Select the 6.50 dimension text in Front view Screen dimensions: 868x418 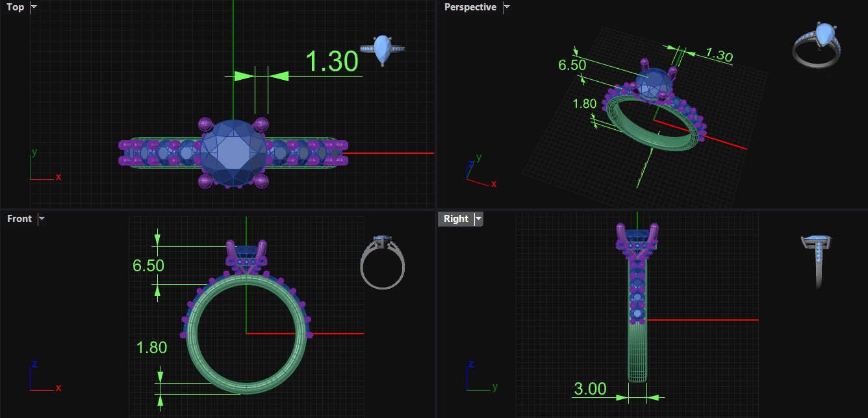pyautogui.click(x=148, y=265)
